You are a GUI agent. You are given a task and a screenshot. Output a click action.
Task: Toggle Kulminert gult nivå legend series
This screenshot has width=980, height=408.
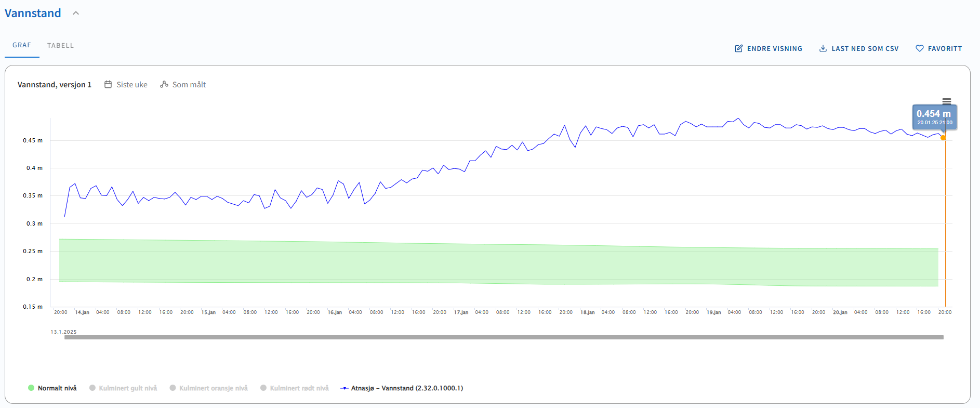click(x=123, y=388)
